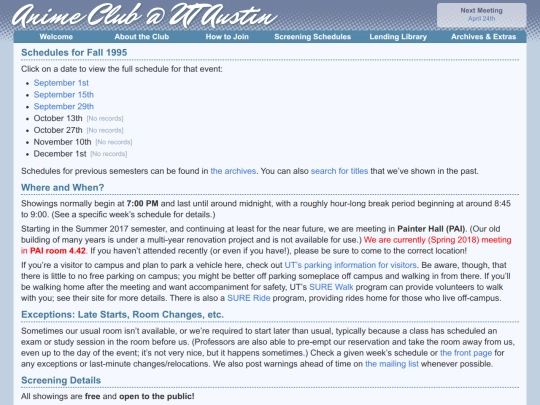Follow the SURE Walk link
The image size is (540, 405).
coord(331,287)
